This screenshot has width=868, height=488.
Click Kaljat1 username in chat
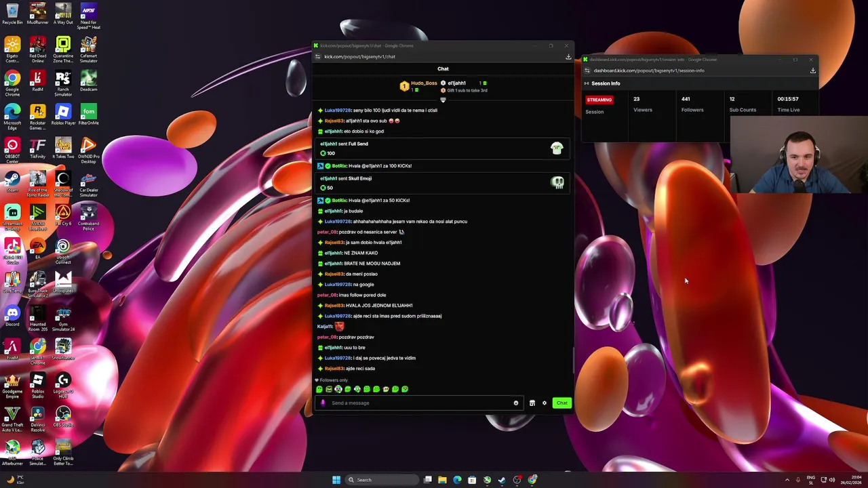(325, 327)
